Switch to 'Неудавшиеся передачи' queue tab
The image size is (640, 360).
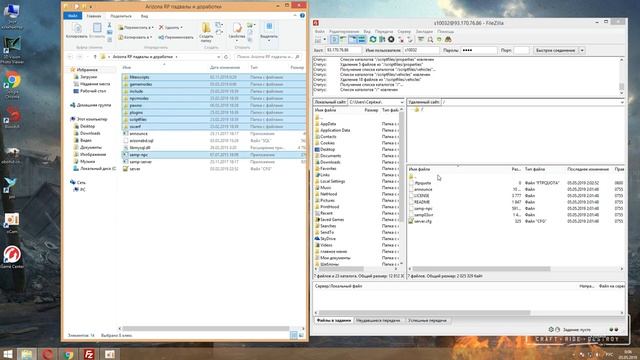pos(378,320)
